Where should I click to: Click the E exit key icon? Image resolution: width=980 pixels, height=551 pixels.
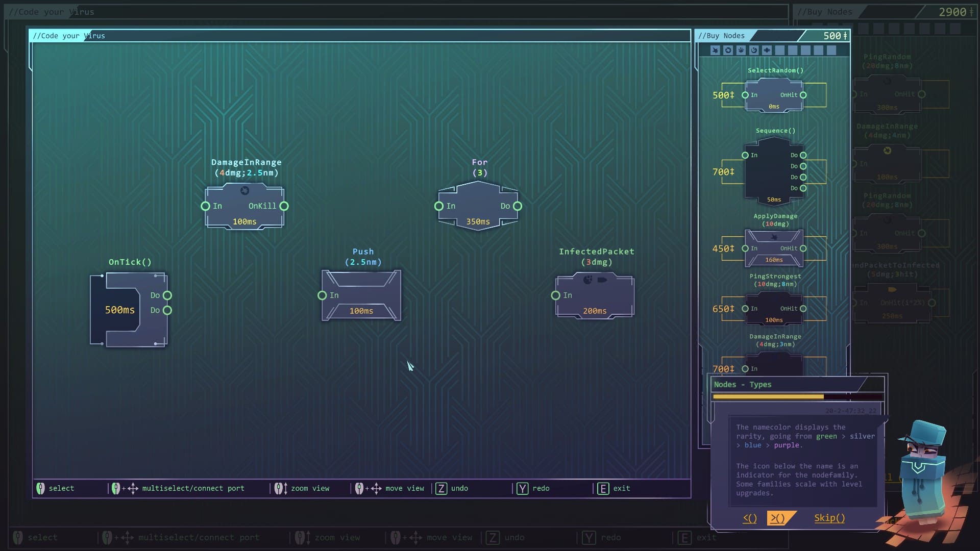click(603, 488)
